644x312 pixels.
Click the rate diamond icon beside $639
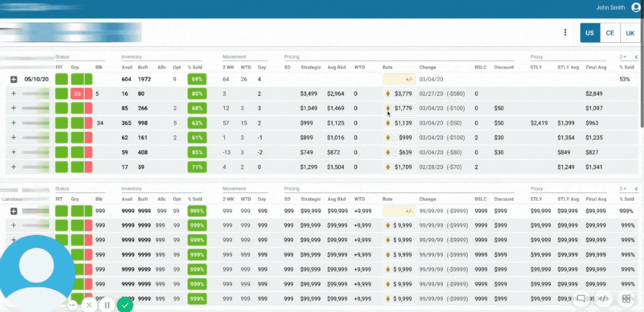[x=388, y=152]
